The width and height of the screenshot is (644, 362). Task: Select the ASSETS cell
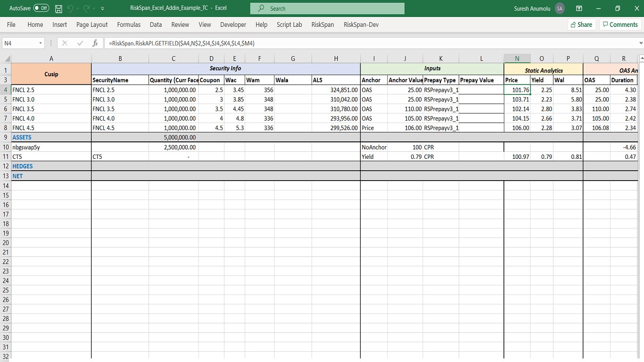[x=51, y=137]
